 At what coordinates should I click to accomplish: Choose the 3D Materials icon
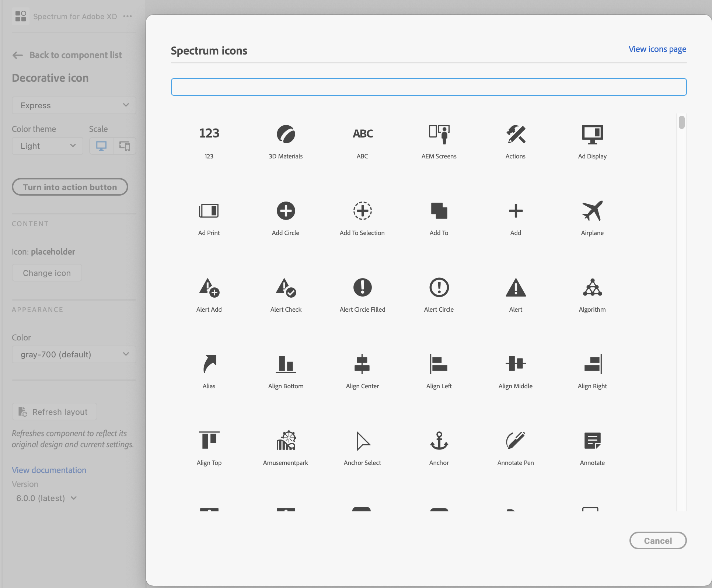286,141
